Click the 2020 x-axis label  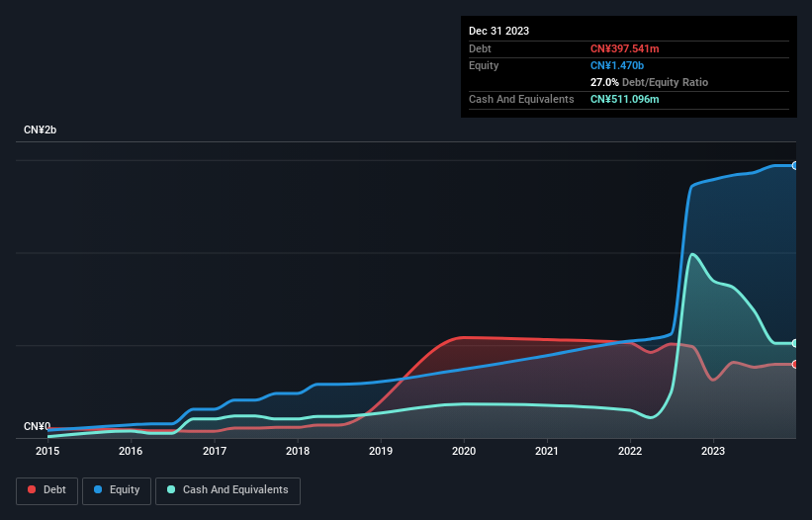point(464,451)
